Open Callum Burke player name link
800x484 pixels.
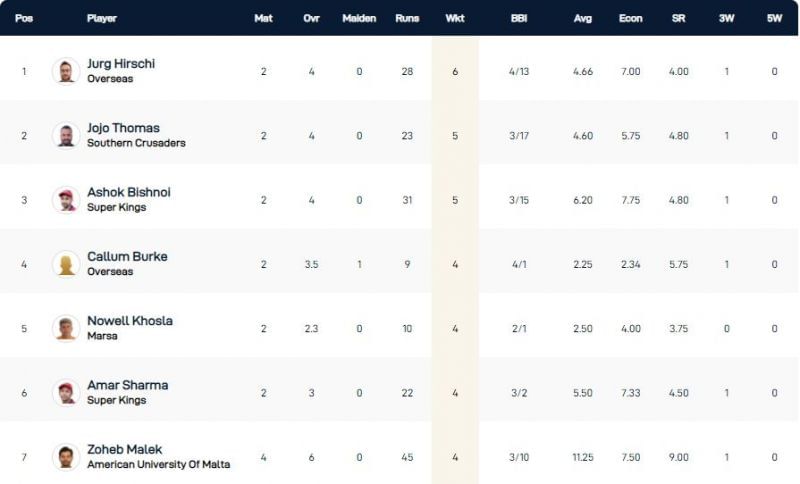[x=127, y=257]
